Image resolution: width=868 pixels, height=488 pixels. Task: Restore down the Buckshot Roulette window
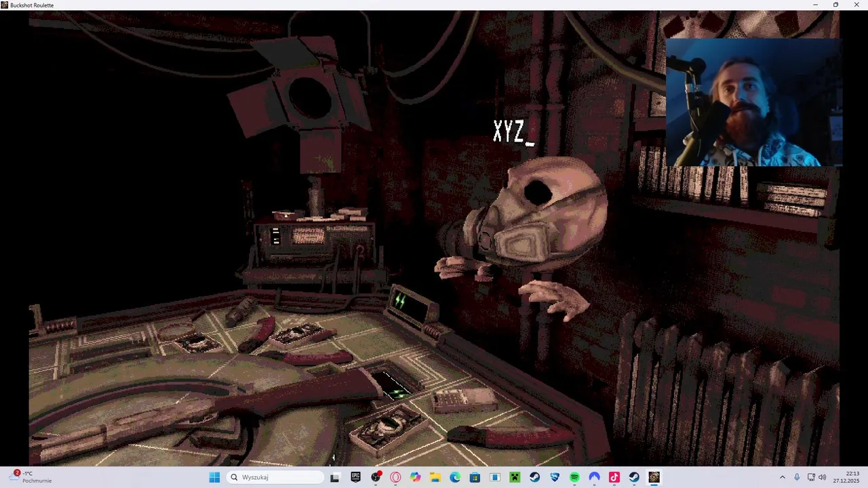pyautogui.click(x=835, y=5)
